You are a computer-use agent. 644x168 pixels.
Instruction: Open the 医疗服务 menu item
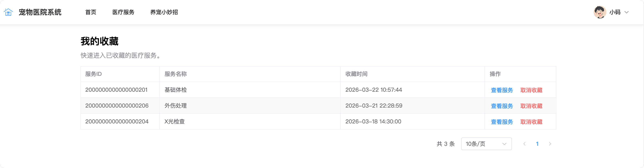(123, 12)
